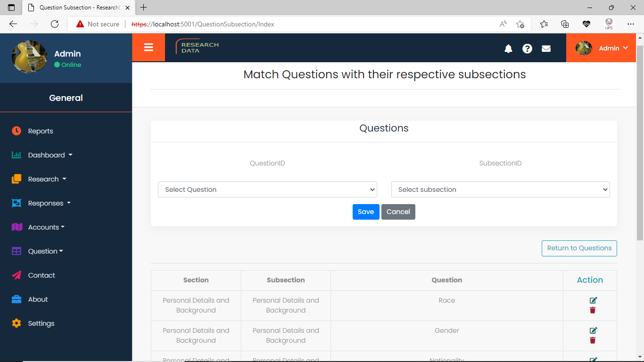Delete the Gender question row

pyautogui.click(x=593, y=340)
